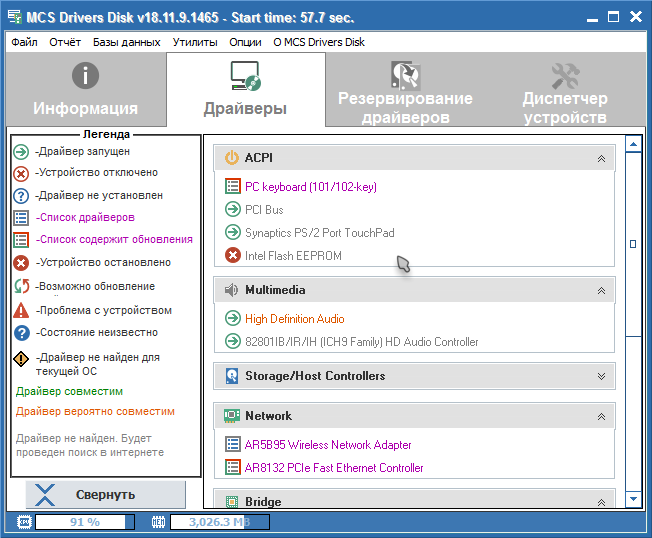
Task: Click update list icon for AR8132 Ethernet
Action: (233, 467)
